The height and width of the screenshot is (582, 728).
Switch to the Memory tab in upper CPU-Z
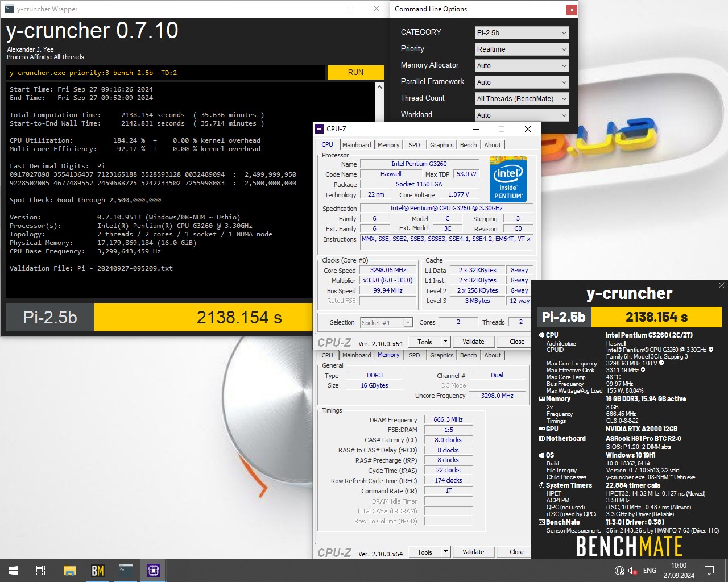[x=388, y=145]
